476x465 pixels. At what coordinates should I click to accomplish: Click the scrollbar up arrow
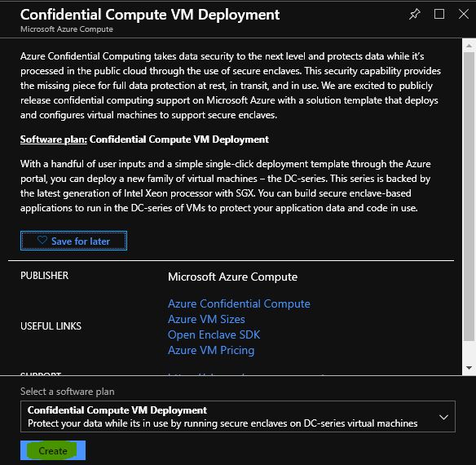pyautogui.click(x=469, y=46)
